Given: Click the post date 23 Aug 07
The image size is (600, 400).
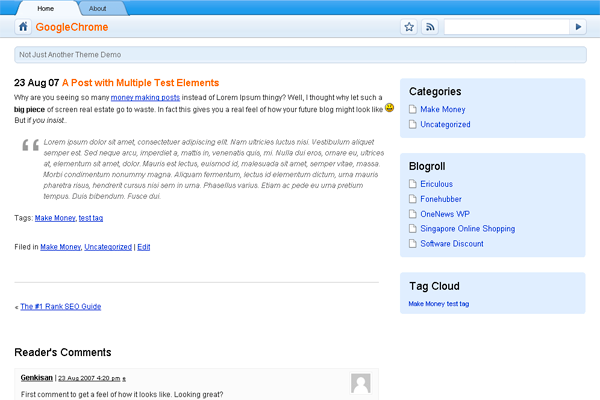Looking at the screenshot, I should coord(36,83).
